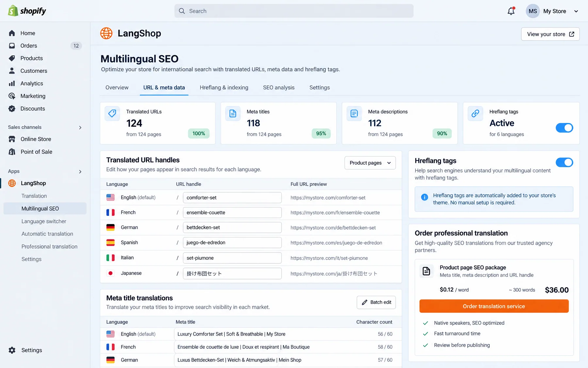
Task: Click the Settings gear icon at bottom
Action: click(12, 350)
